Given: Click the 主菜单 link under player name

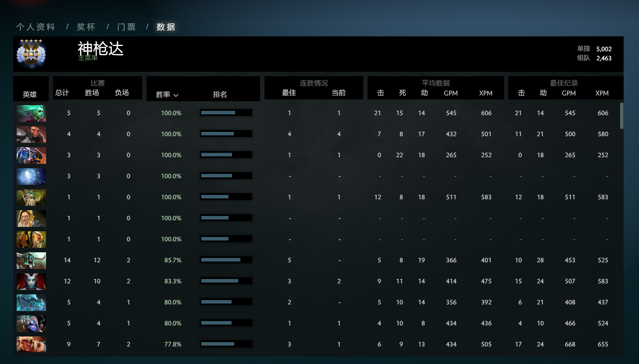Looking at the screenshot, I should [88, 58].
